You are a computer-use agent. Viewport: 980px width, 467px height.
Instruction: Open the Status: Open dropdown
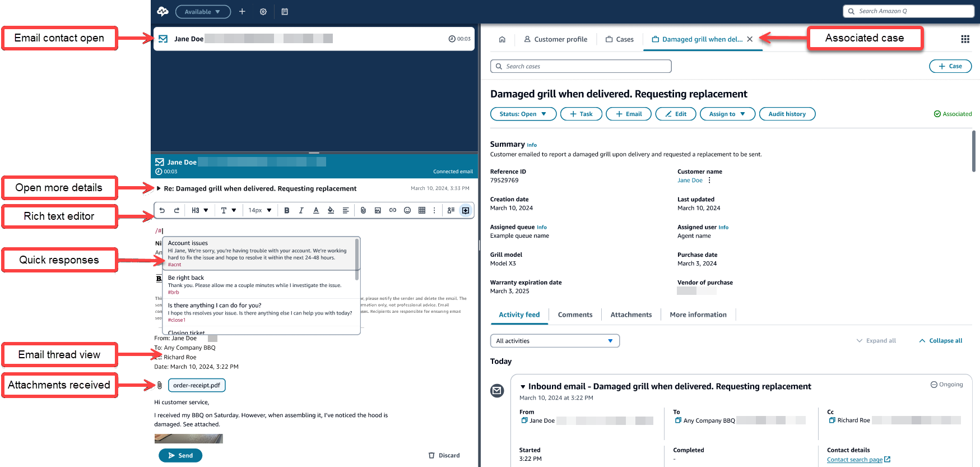[x=523, y=114]
